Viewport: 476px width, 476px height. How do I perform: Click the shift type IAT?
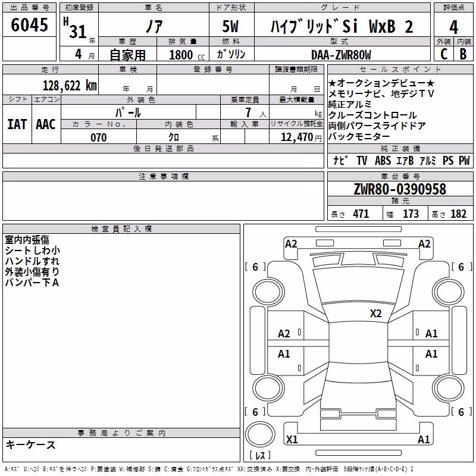coord(17,124)
